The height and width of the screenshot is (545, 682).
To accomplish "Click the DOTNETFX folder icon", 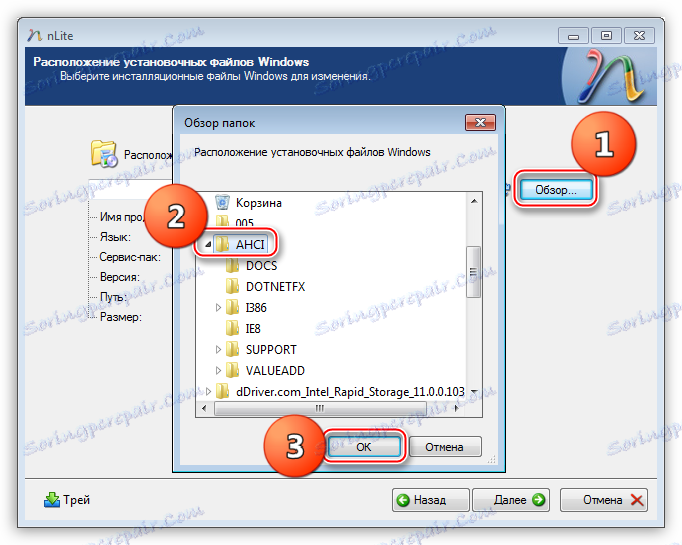I will (233, 287).
